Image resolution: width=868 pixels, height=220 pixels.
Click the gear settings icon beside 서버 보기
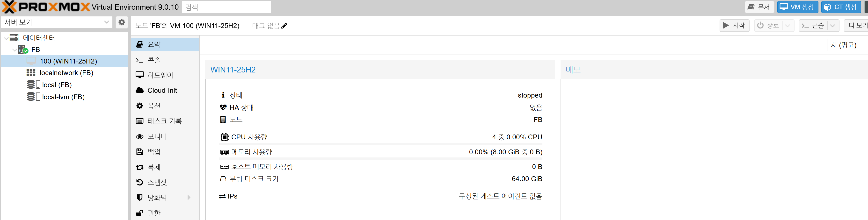point(122,22)
